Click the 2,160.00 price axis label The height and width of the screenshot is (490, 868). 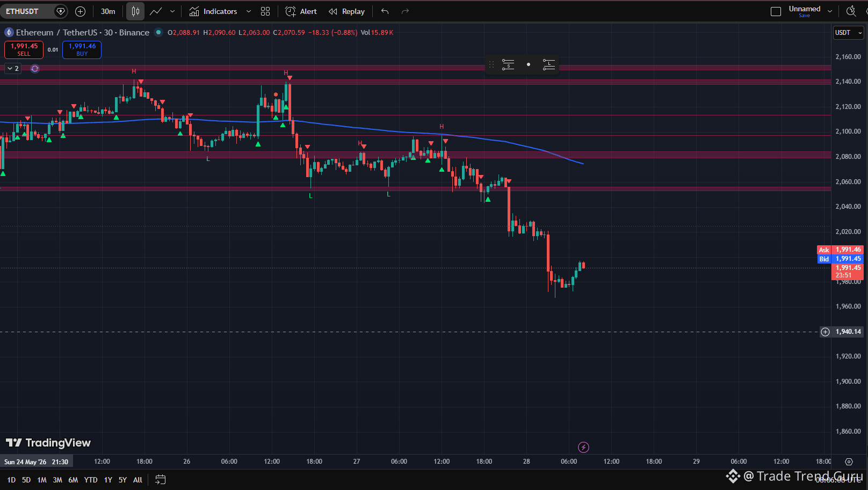tap(848, 56)
